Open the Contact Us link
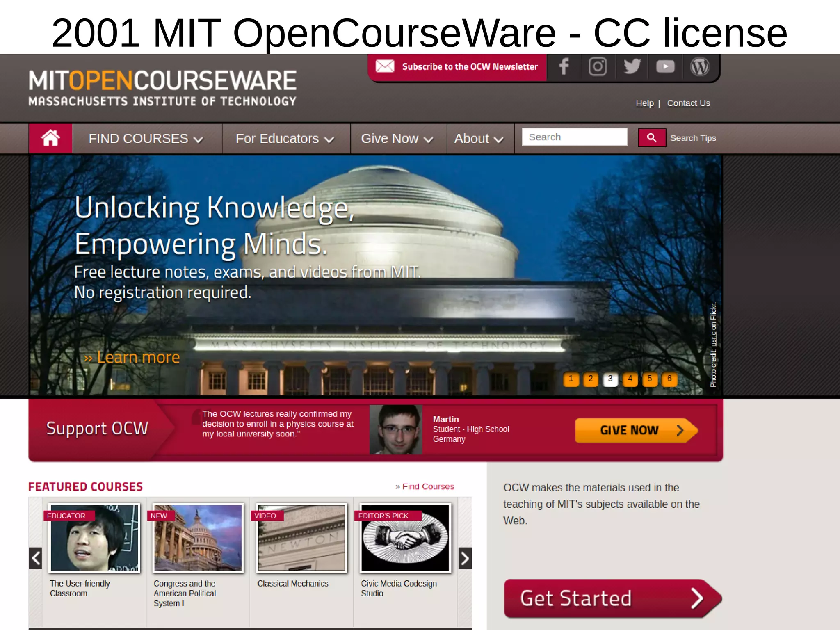The height and width of the screenshot is (630, 840). pyautogui.click(x=688, y=103)
